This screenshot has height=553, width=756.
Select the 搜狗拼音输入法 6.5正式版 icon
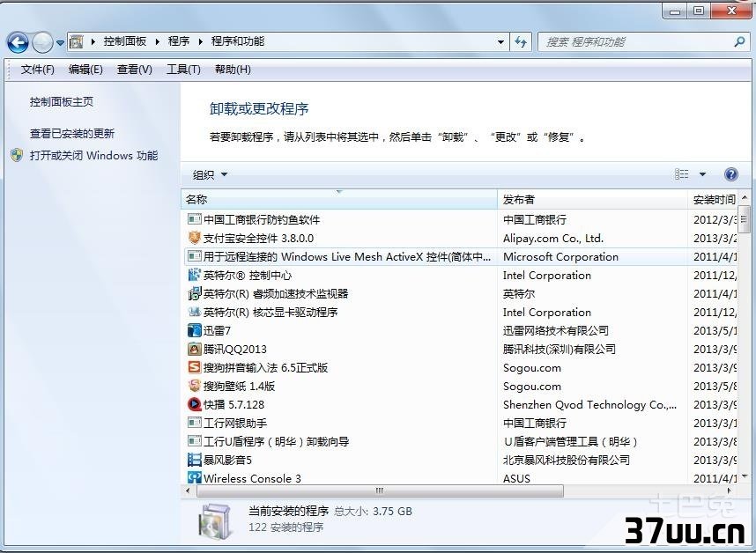[195, 367]
